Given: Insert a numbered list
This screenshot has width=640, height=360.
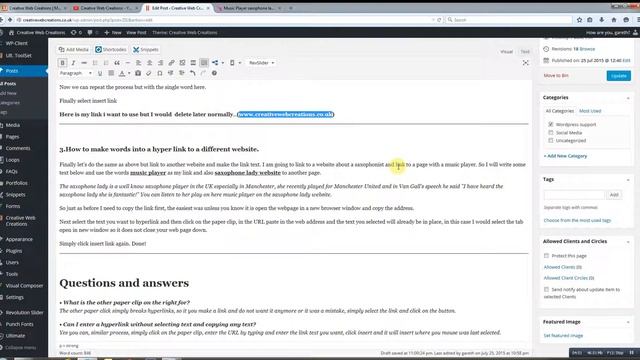Looking at the screenshot, I should (106, 63).
